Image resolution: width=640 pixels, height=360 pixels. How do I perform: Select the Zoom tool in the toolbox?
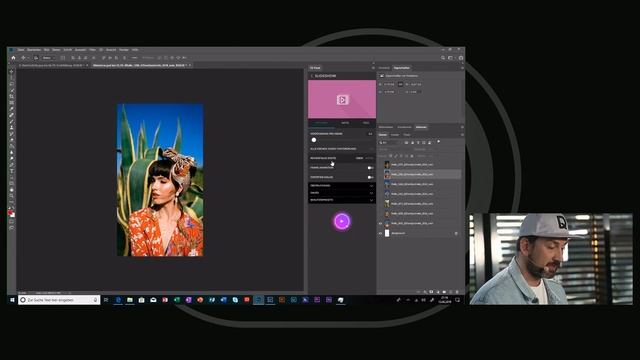[11, 196]
